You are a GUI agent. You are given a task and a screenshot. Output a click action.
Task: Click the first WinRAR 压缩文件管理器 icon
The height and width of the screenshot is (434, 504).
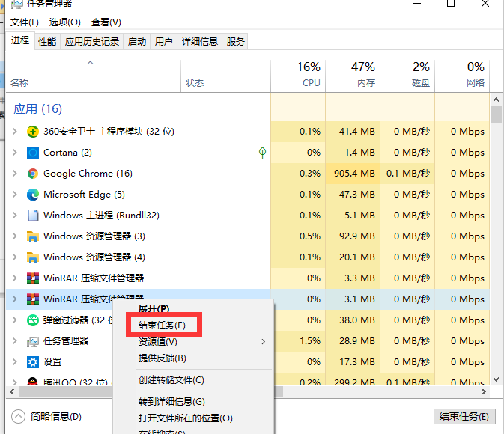[33, 278]
